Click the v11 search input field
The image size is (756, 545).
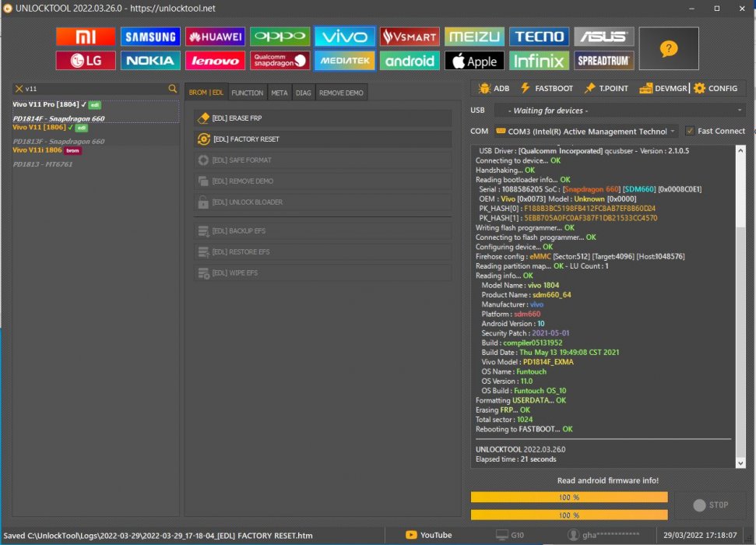point(96,89)
